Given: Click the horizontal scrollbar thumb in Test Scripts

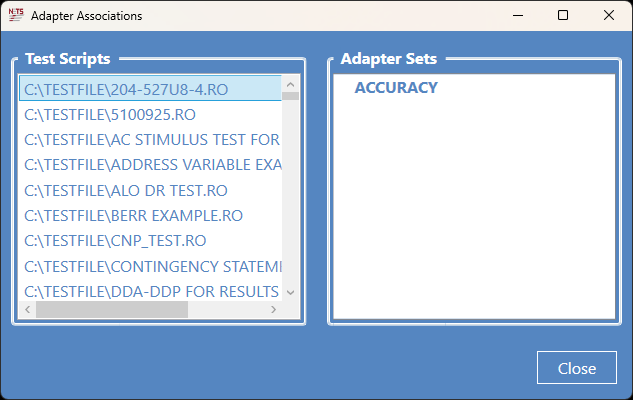Looking at the screenshot, I should (112, 310).
